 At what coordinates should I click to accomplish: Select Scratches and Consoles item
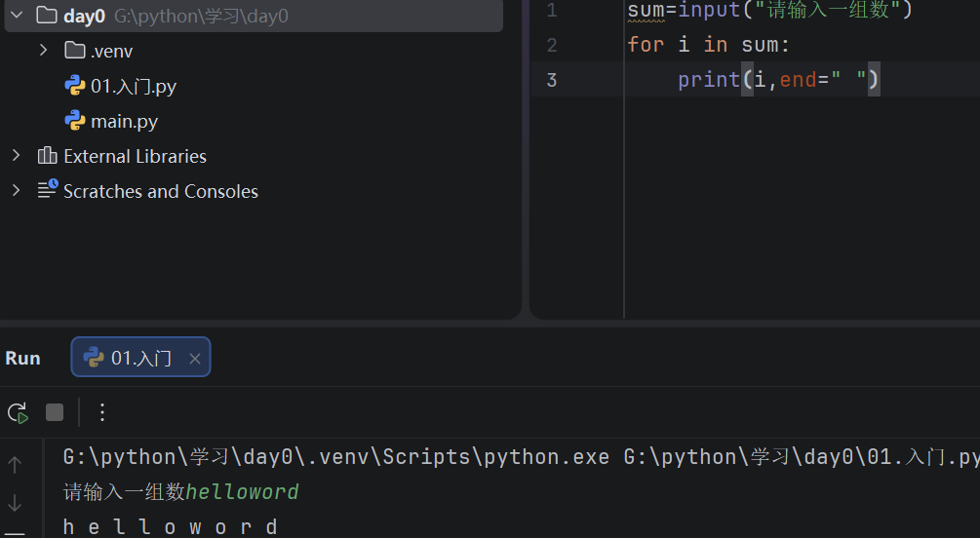[161, 191]
